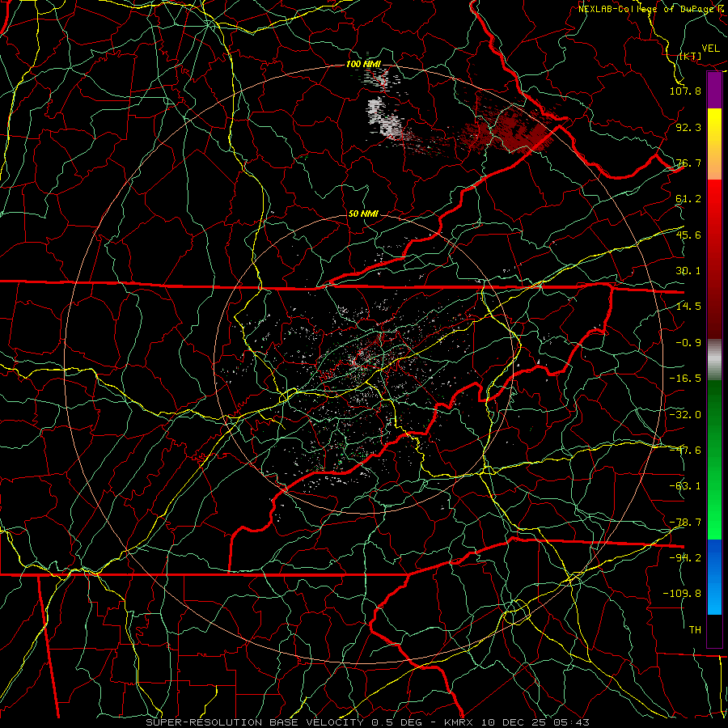Click the purple segment of the color bar
The image size is (728, 728).
point(714,91)
